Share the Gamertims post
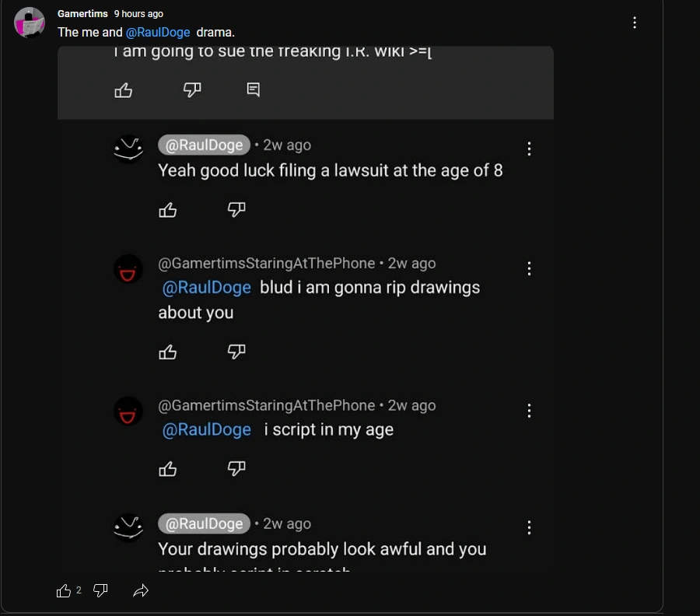This screenshot has width=700, height=616. coord(141,591)
